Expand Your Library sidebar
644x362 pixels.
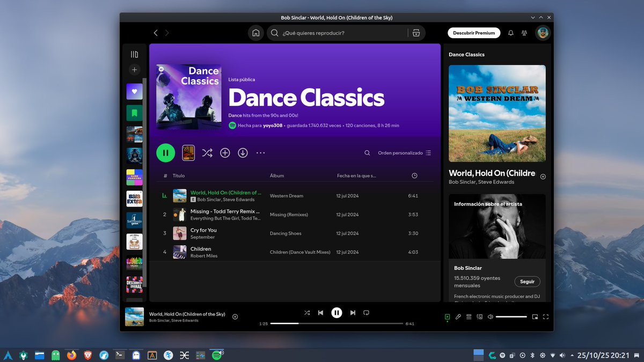pos(134,54)
